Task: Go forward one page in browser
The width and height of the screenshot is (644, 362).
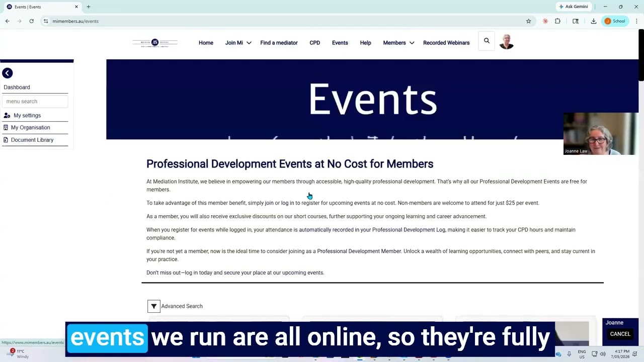Action: pos(19,21)
